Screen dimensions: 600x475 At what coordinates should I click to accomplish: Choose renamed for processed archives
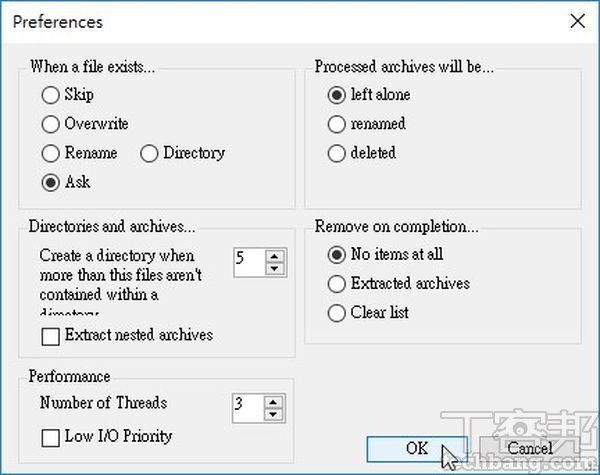tap(337, 125)
